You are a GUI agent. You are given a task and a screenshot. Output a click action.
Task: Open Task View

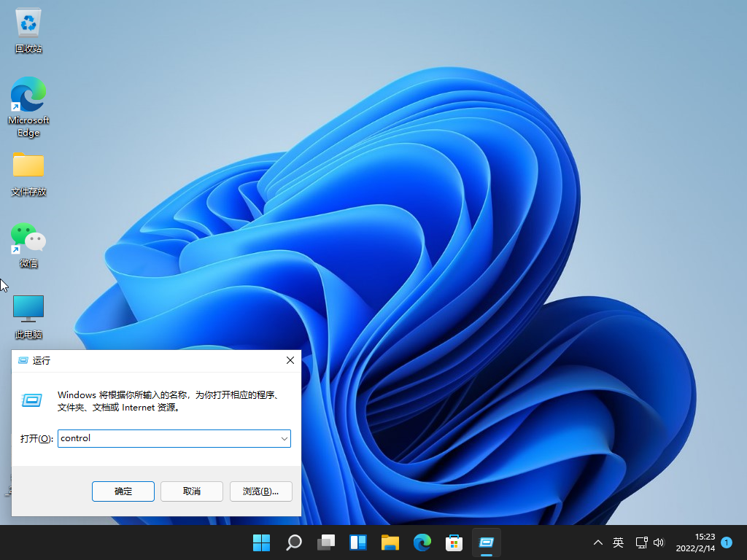click(x=325, y=542)
